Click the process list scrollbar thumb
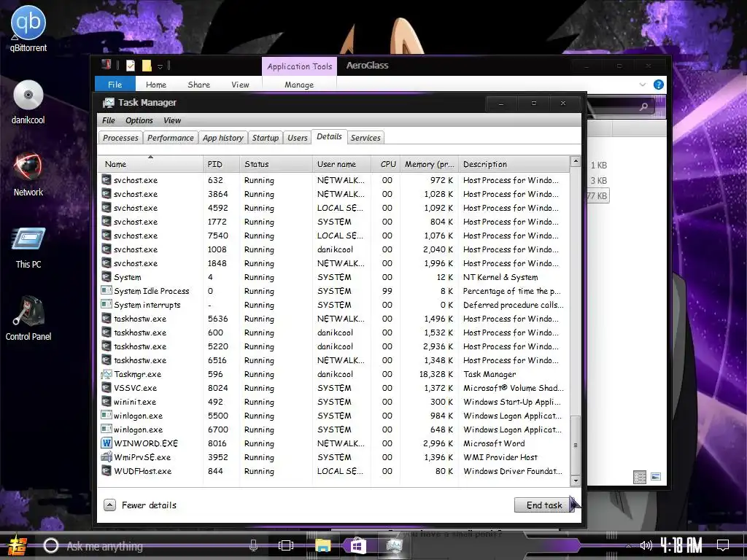Image resolution: width=747 pixels, height=560 pixels. click(x=576, y=446)
